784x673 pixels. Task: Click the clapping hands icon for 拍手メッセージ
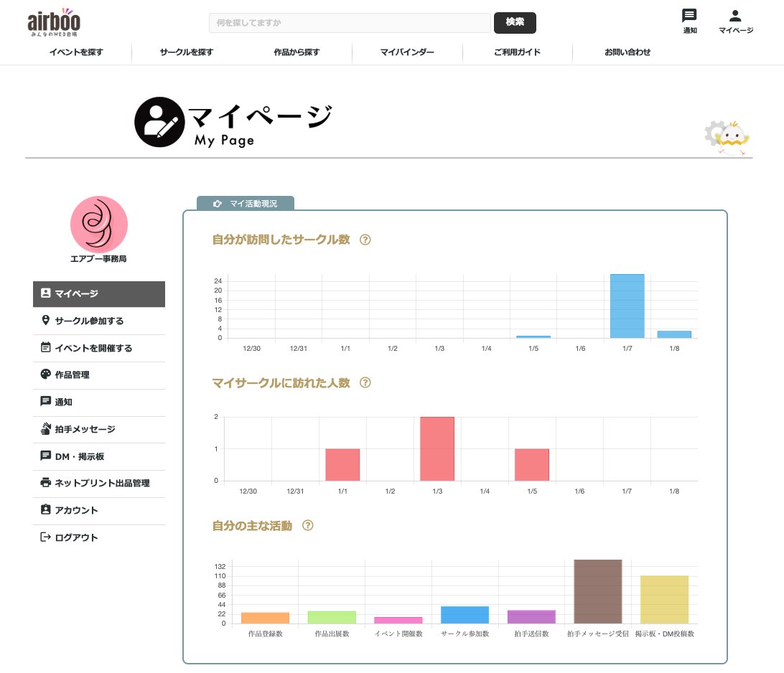click(x=45, y=428)
